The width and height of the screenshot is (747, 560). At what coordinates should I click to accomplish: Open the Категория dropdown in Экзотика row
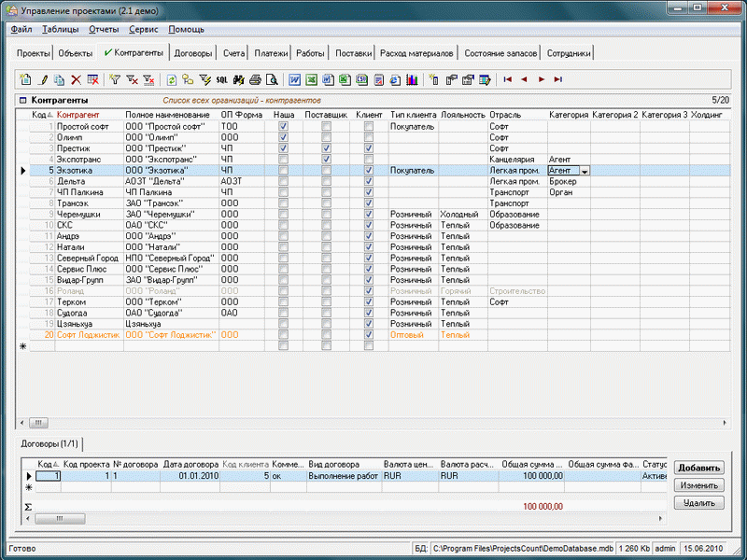[585, 171]
